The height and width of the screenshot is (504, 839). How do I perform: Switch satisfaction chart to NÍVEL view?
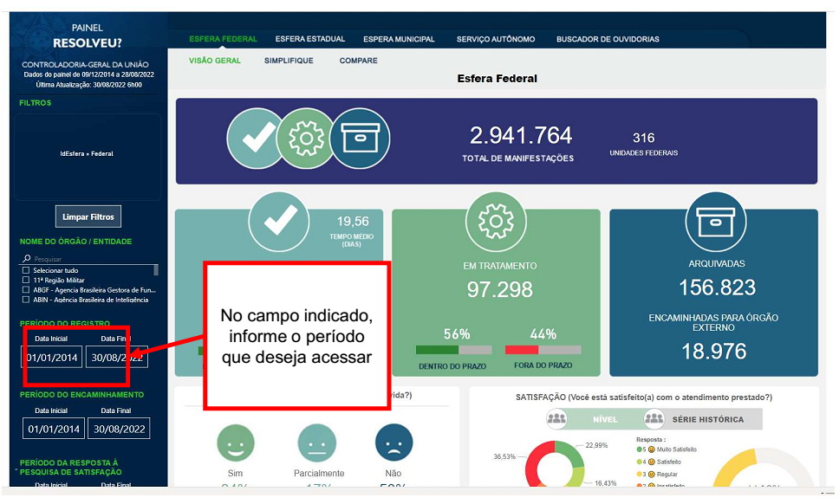(605, 419)
